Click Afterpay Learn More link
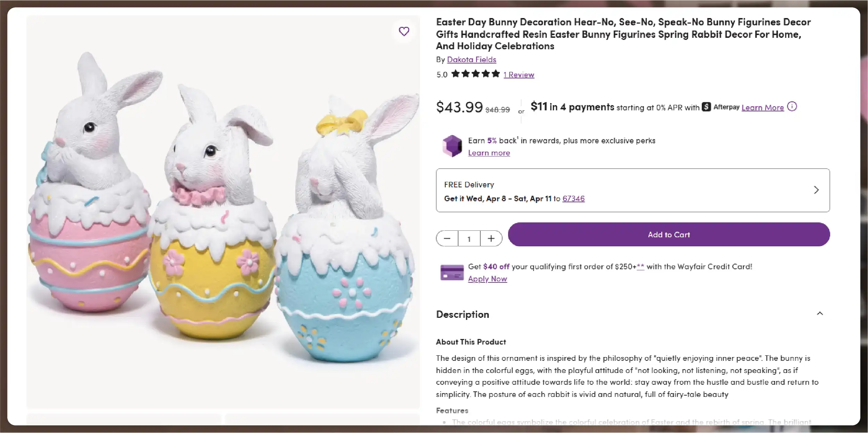The image size is (868, 433). tap(762, 108)
